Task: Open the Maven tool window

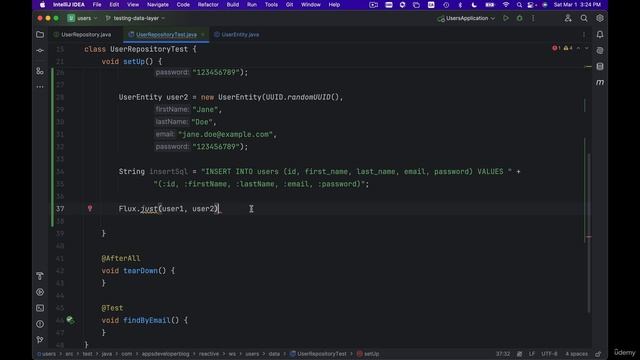Action: coord(600,82)
